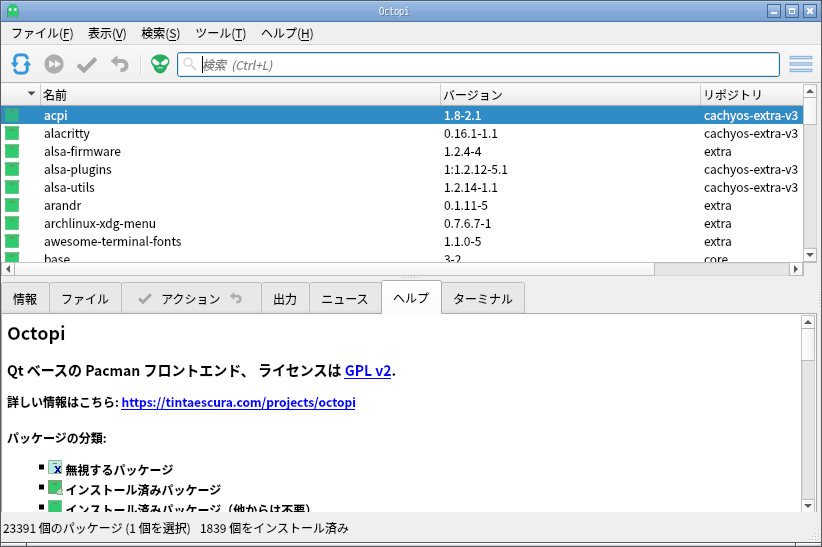
Task: Click help pane scrollbar up arrow
Action: [808, 322]
